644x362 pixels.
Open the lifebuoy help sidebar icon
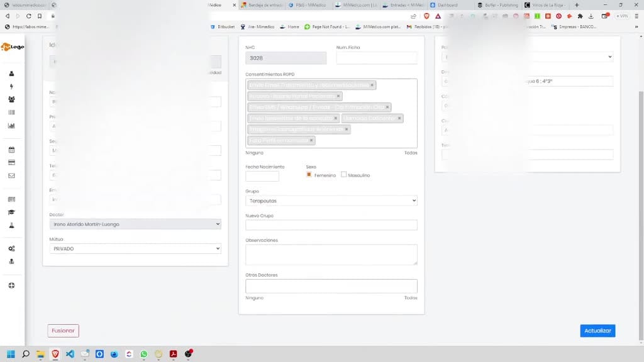point(11,286)
